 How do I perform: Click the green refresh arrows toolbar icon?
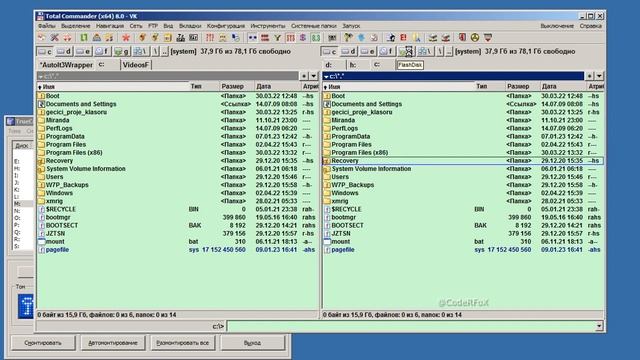(x=84, y=38)
